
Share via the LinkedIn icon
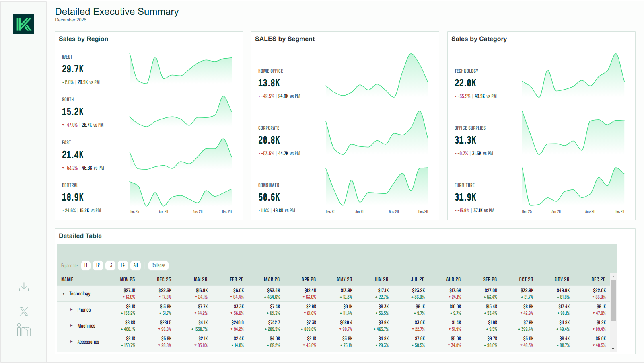(24, 330)
